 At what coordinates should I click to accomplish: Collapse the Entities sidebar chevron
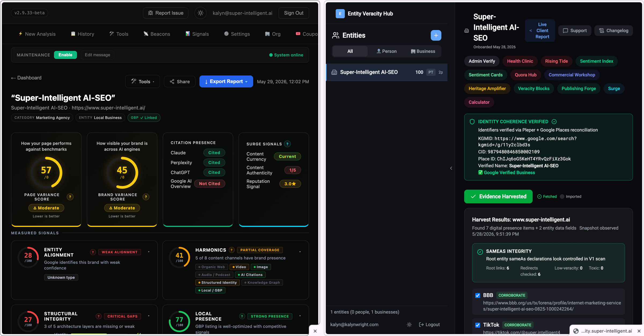coord(451,168)
